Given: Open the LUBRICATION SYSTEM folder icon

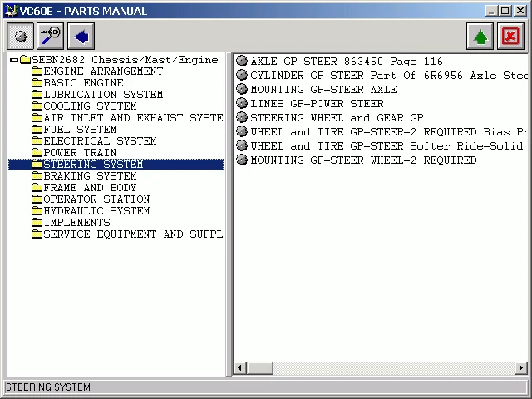Looking at the screenshot, I should coord(37,95).
